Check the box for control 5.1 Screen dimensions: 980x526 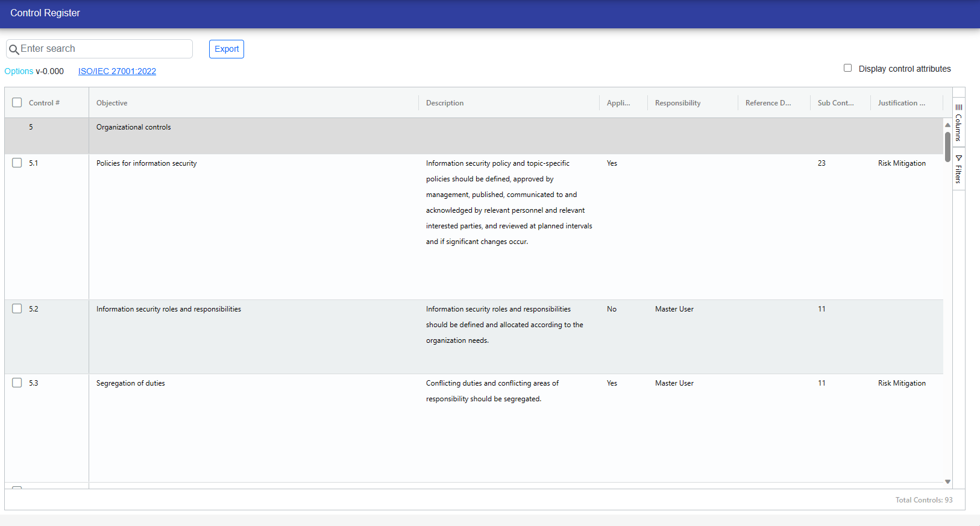tap(17, 163)
